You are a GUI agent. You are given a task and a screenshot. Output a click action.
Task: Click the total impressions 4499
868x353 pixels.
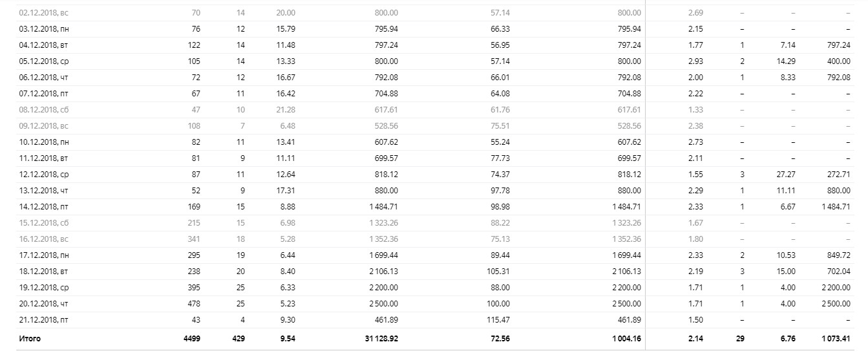pos(192,338)
